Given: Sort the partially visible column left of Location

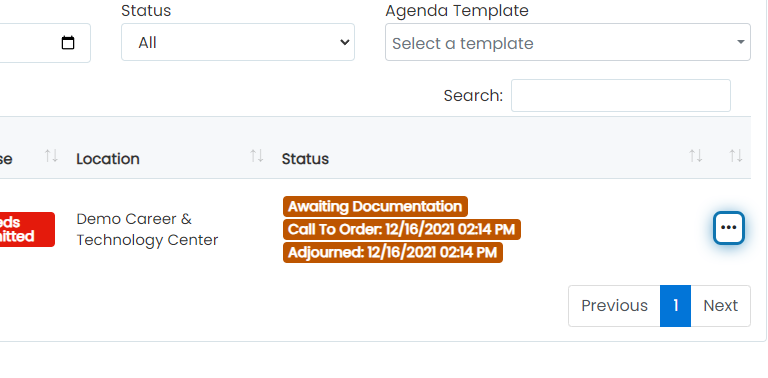Looking at the screenshot, I should click(51, 156).
